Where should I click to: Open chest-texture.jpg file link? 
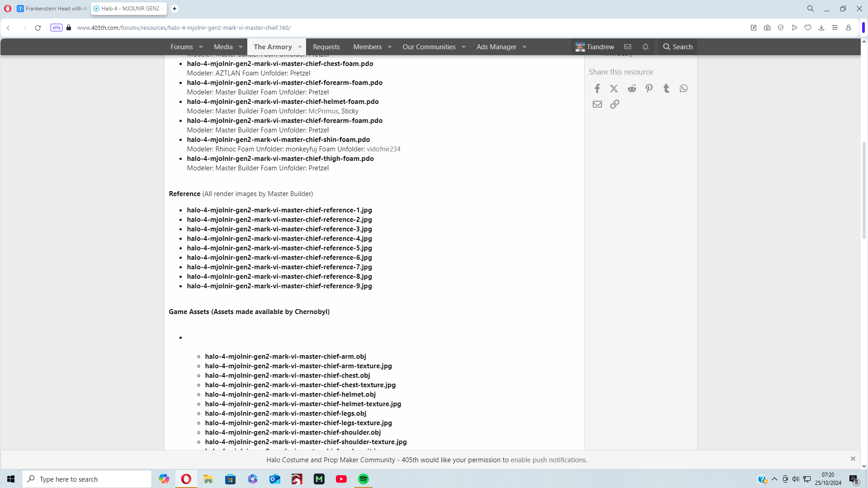(300, 385)
